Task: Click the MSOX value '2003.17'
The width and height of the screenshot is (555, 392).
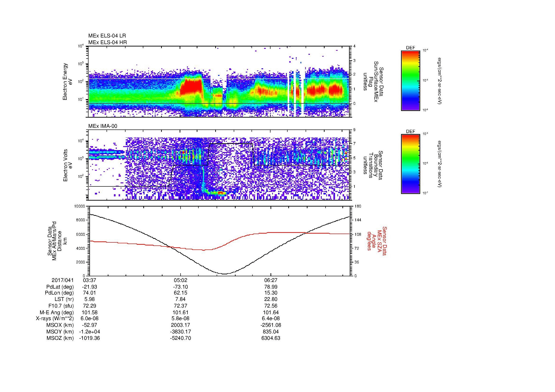Action: pos(181,325)
